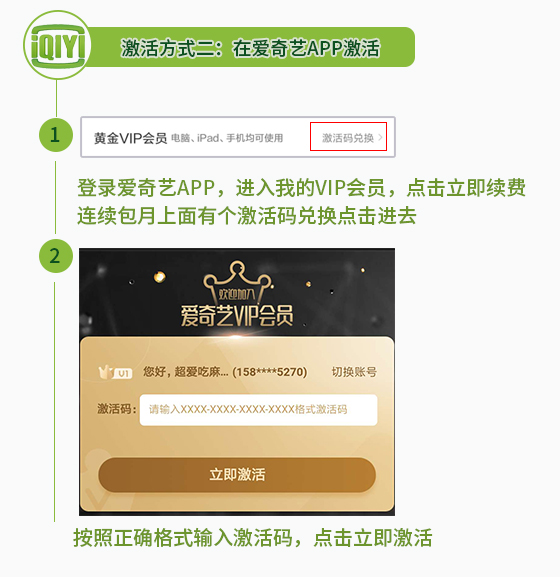The height and width of the screenshot is (577, 560).
Task: Focus the activation code input field
Action: click(x=258, y=410)
